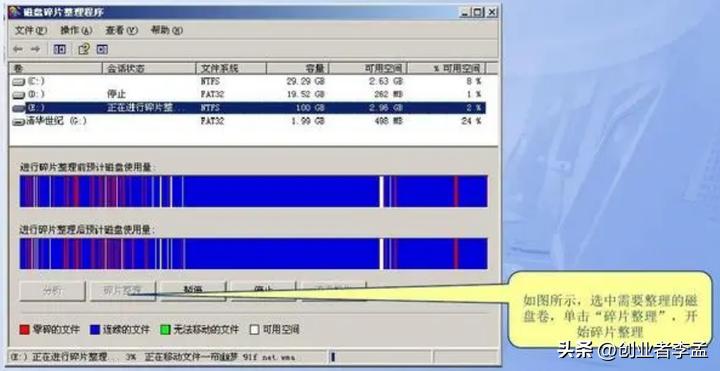Viewport: 720px width, 371px height.
Task: Click the 2 % free space value
Action: 474,108
